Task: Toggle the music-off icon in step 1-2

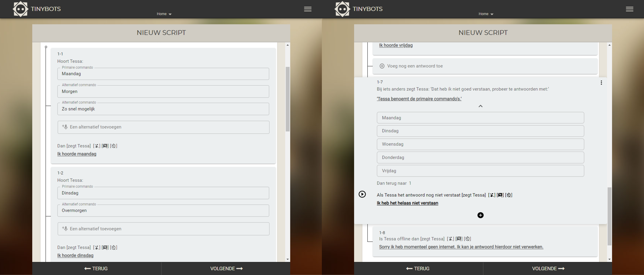Action: (97, 247)
